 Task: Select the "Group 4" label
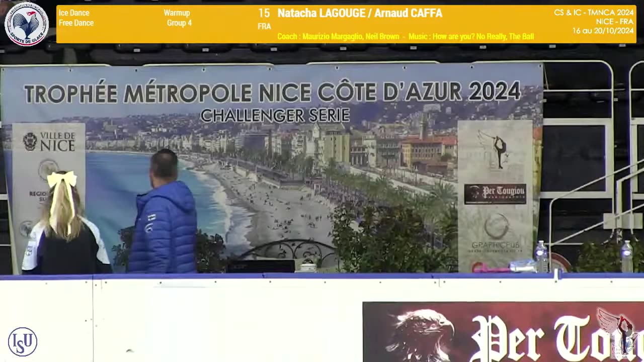179,23
